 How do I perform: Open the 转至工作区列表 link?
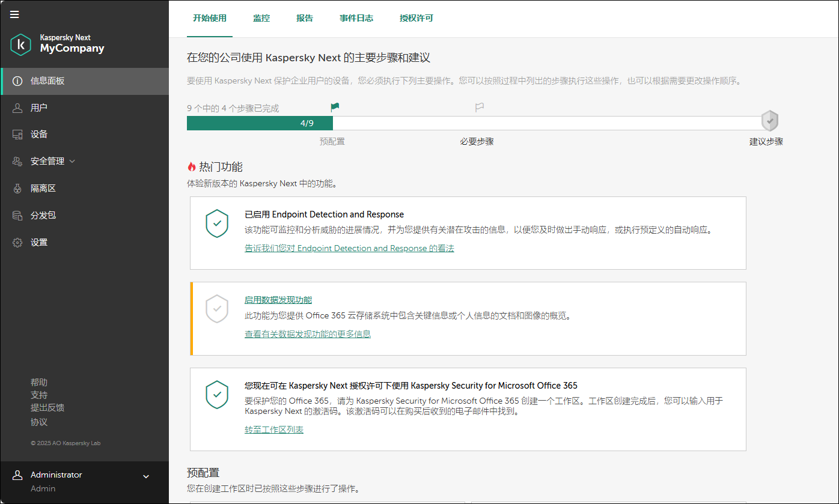(274, 430)
